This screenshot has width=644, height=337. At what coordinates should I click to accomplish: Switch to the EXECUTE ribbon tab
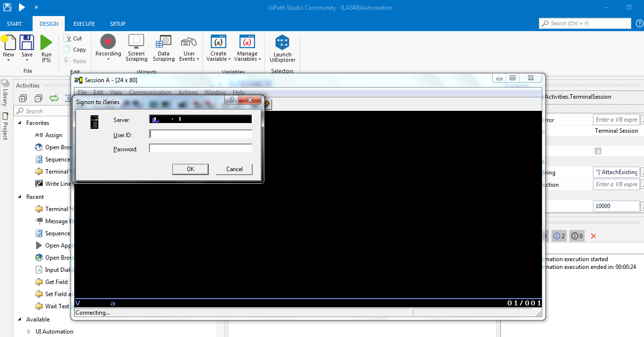pos(84,24)
